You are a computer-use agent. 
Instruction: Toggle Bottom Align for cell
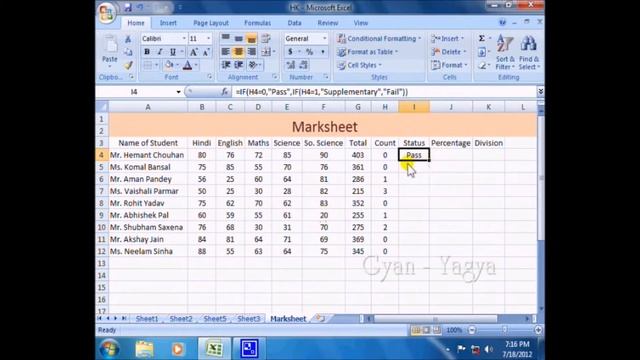tap(251, 38)
